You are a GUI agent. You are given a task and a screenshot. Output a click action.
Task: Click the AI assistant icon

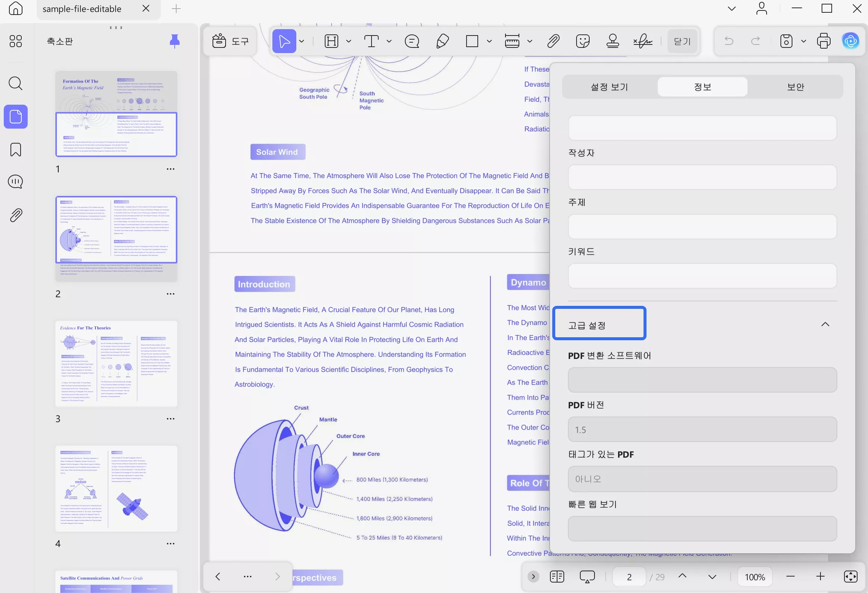850,41
